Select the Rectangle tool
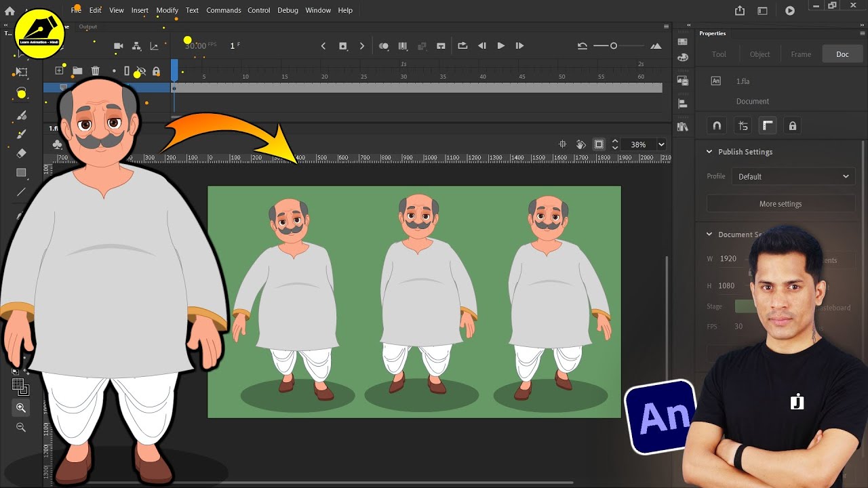This screenshot has width=868, height=488. [x=22, y=173]
